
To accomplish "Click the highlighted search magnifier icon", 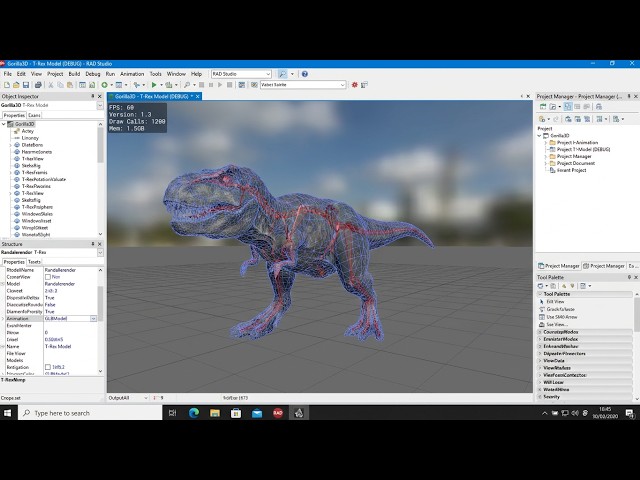I will [x=282, y=74].
